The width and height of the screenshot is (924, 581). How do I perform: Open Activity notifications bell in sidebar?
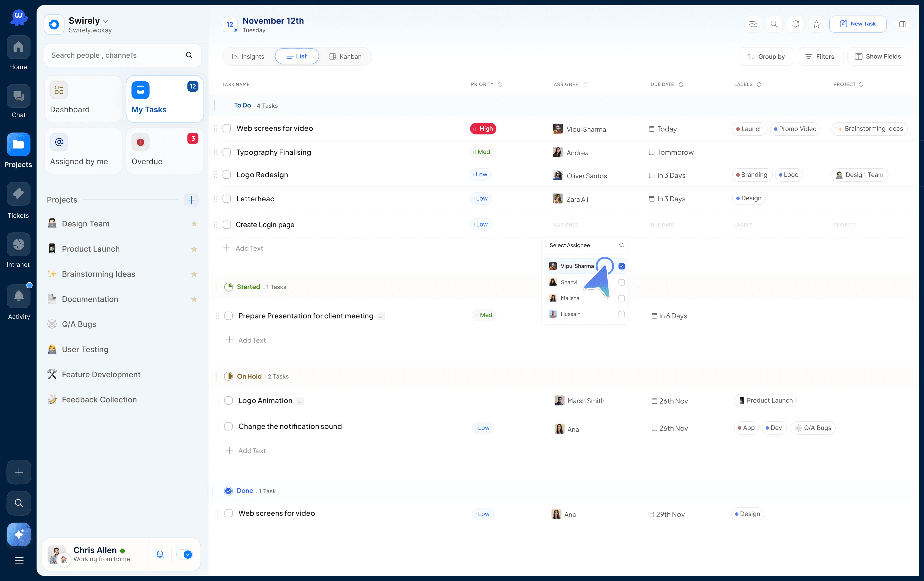[x=18, y=296]
